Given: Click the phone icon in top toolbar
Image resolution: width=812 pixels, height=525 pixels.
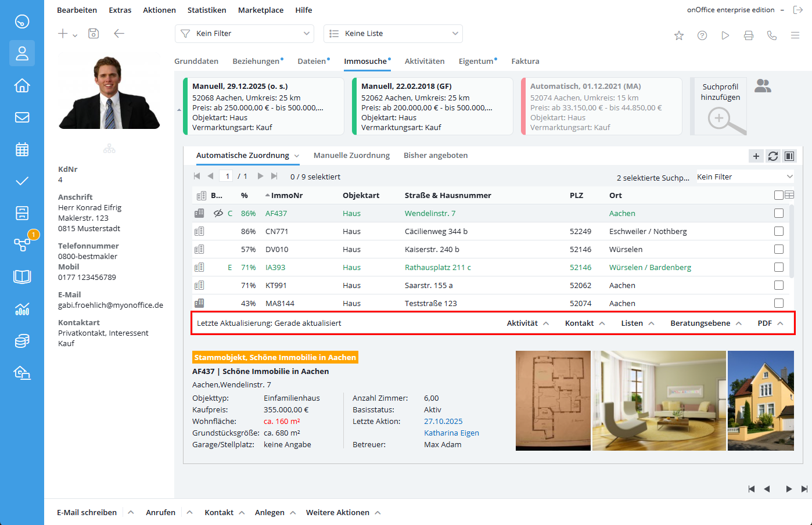Looking at the screenshot, I should click(772, 35).
